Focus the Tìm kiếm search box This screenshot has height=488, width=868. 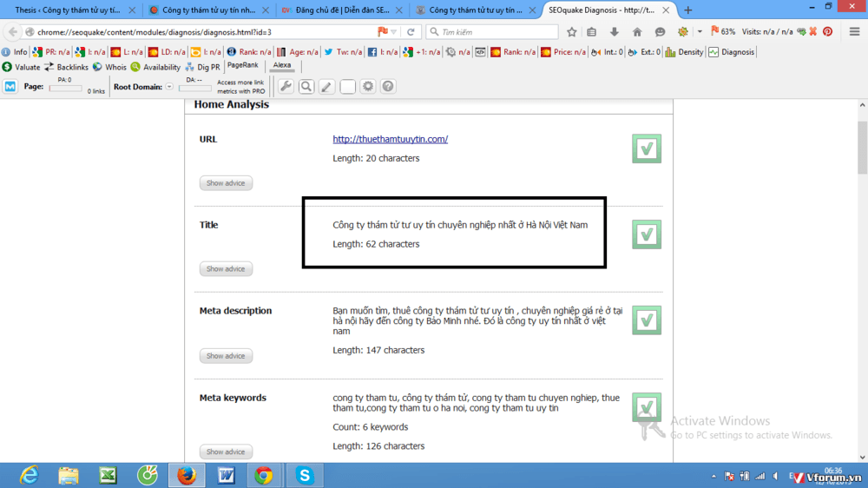pos(491,32)
